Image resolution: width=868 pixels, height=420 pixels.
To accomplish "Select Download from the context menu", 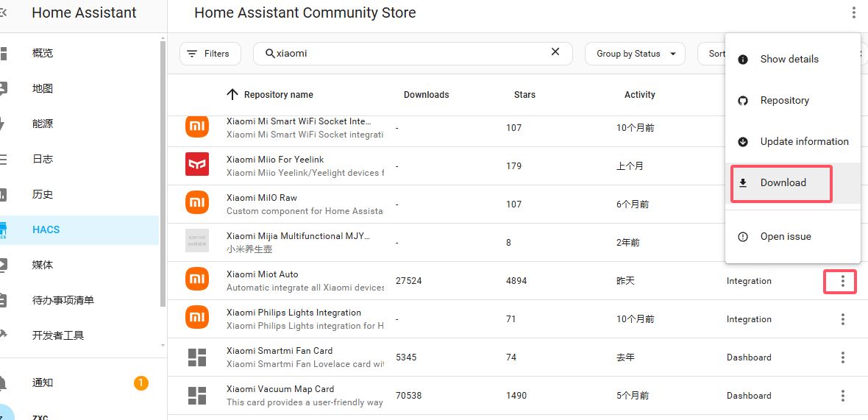I will point(783,183).
